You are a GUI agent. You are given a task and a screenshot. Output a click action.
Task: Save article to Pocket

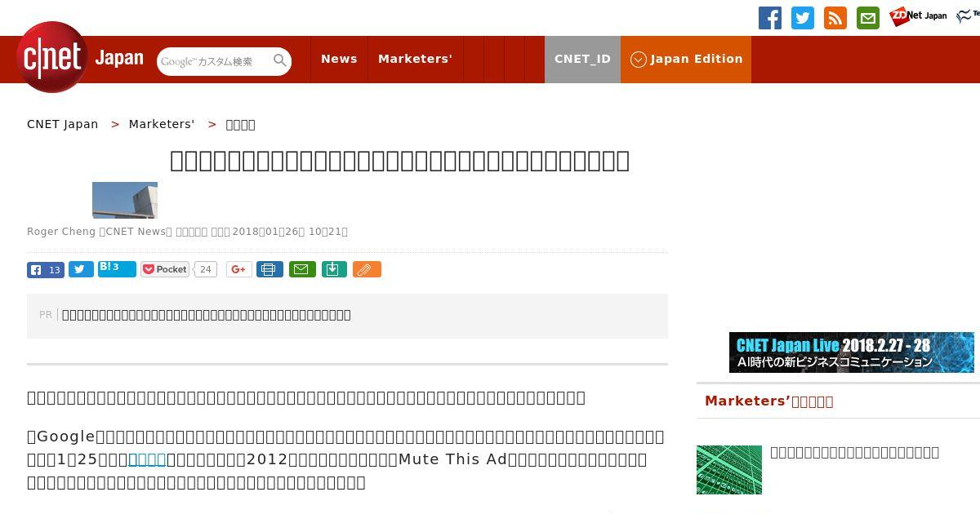pos(165,269)
